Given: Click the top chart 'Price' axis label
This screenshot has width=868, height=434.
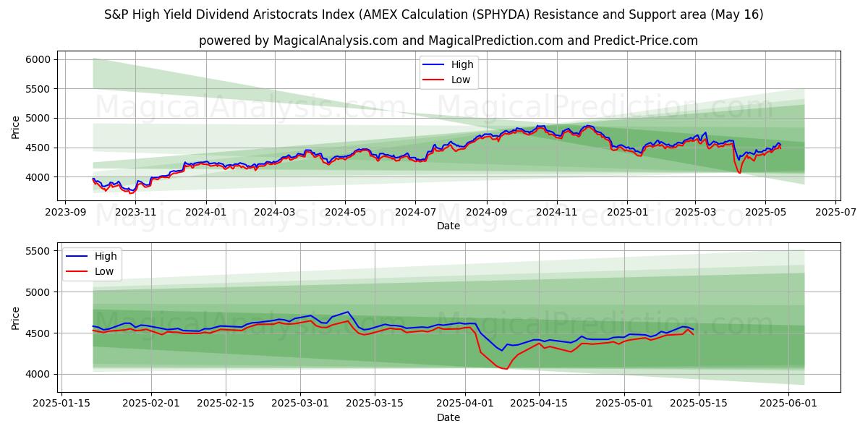Looking at the screenshot, I should coord(16,126).
